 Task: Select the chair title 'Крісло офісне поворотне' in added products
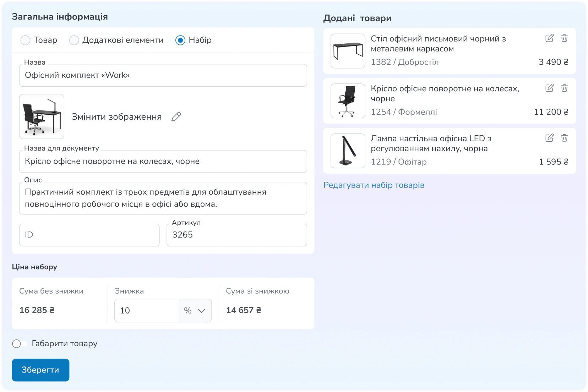coord(445,93)
